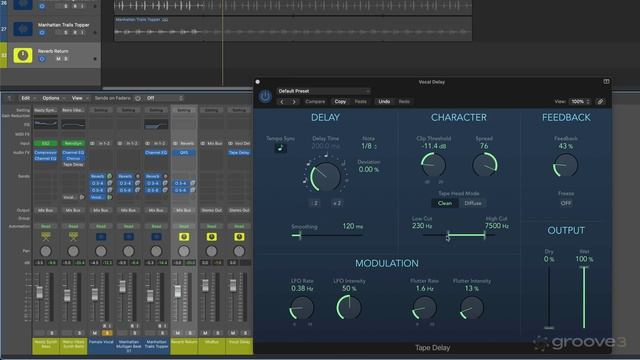Click Reverb send knob on Female Vocal strip
640x360 pixels.
tap(109, 176)
